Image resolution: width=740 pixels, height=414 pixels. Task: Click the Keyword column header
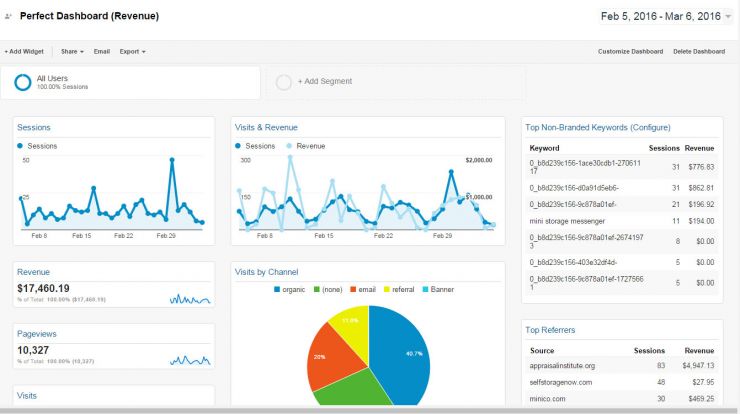pyautogui.click(x=544, y=148)
